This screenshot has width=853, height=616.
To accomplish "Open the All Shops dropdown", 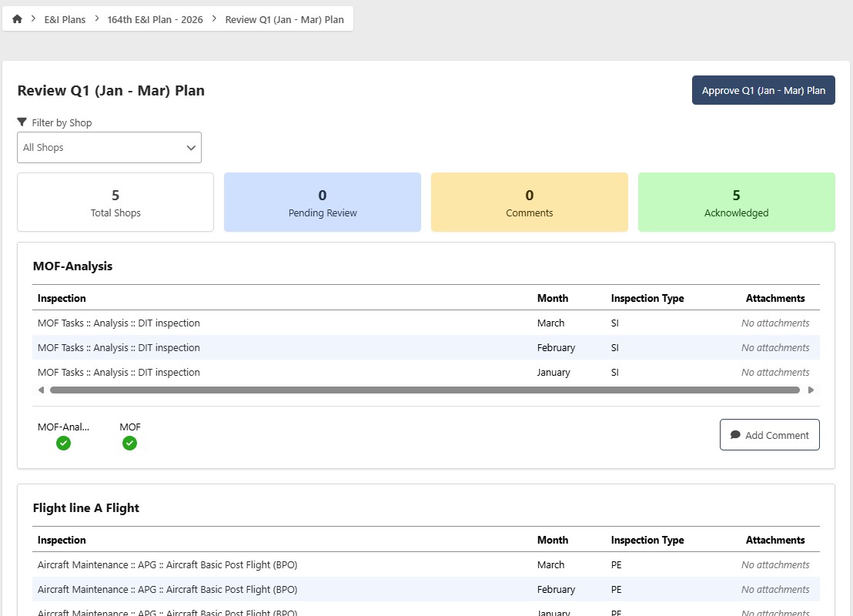I will point(109,148).
